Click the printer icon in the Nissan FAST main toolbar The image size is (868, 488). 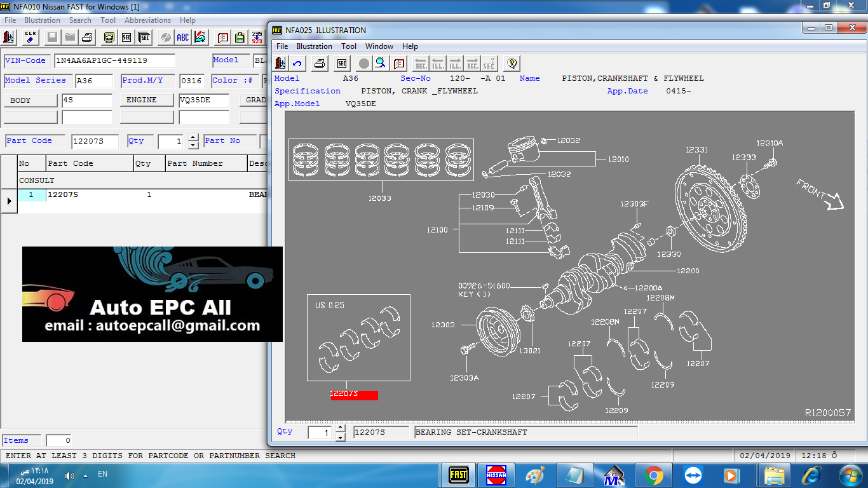87,37
